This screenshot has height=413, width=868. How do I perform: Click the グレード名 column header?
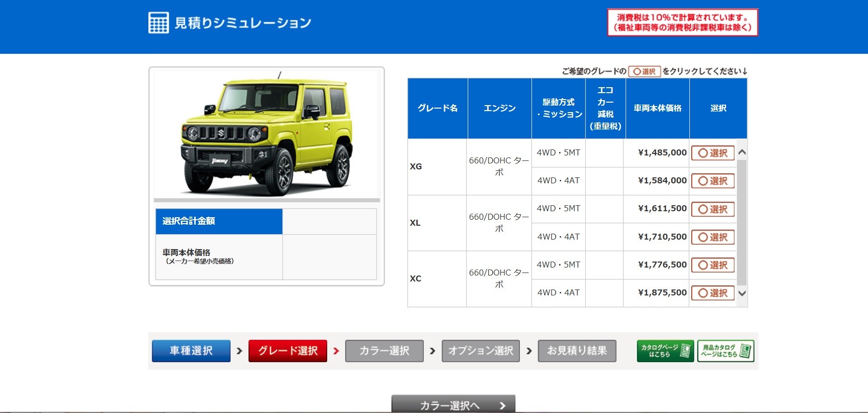[438, 108]
